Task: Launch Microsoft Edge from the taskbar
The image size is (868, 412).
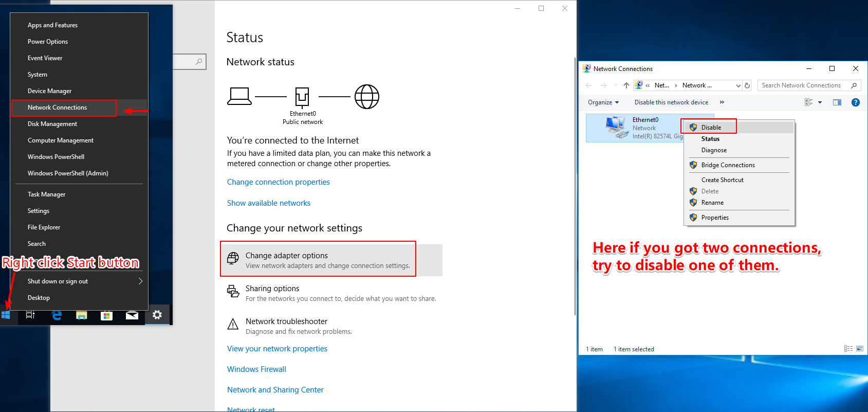Action: pos(57,315)
